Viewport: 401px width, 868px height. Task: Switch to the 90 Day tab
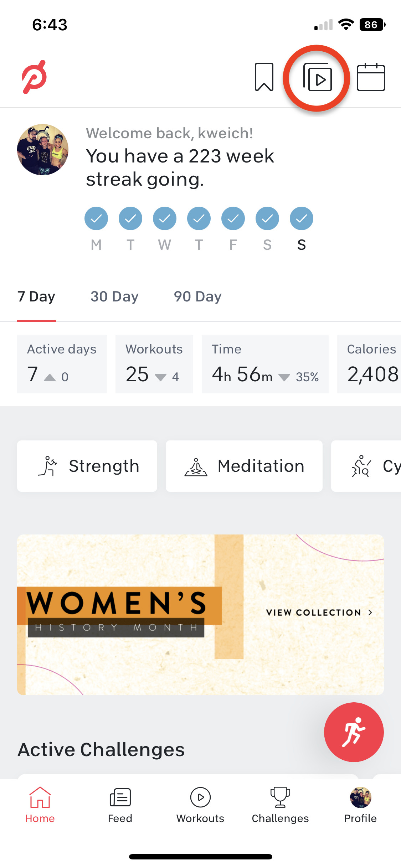point(197,296)
